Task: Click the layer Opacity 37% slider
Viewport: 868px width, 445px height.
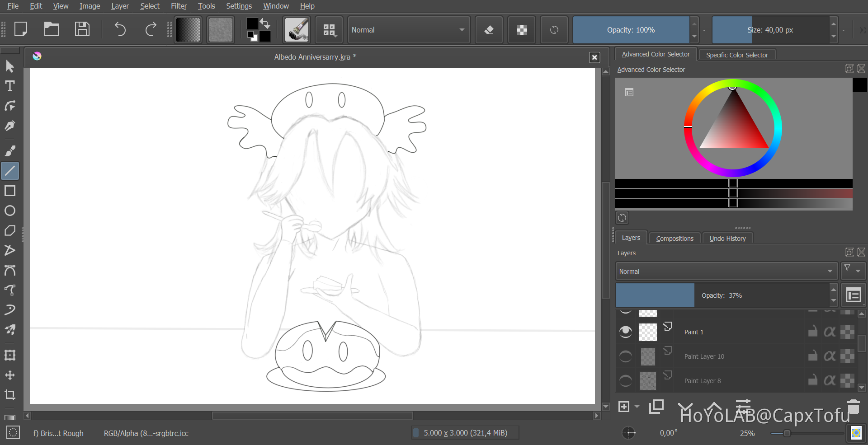Action: (x=722, y=295)
